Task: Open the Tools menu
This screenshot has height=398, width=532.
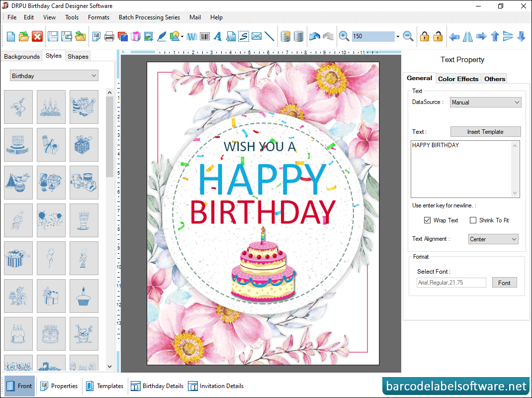Action: [x=72, y=17]
